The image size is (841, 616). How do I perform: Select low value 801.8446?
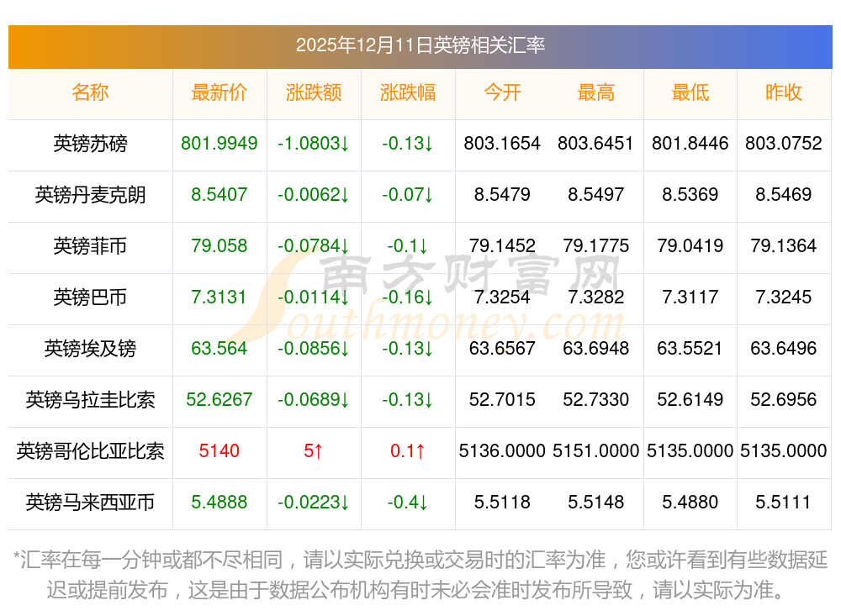pos(690,143)
